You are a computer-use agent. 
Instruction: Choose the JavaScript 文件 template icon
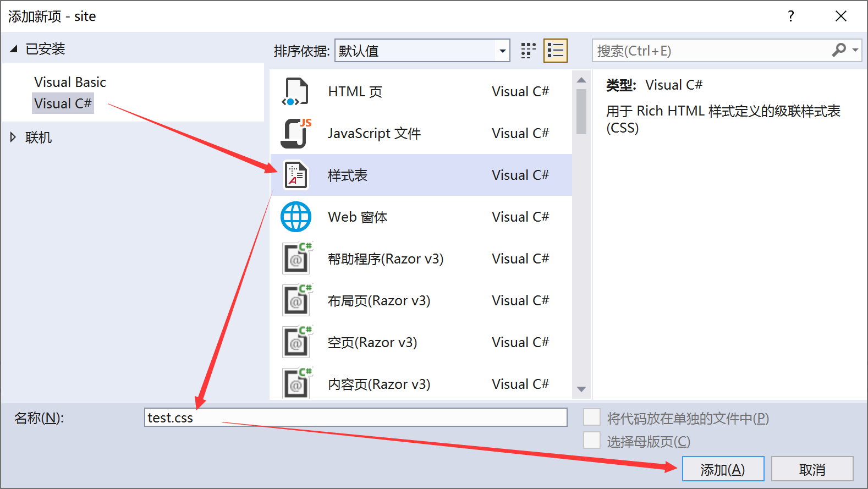tap(296, 134)
